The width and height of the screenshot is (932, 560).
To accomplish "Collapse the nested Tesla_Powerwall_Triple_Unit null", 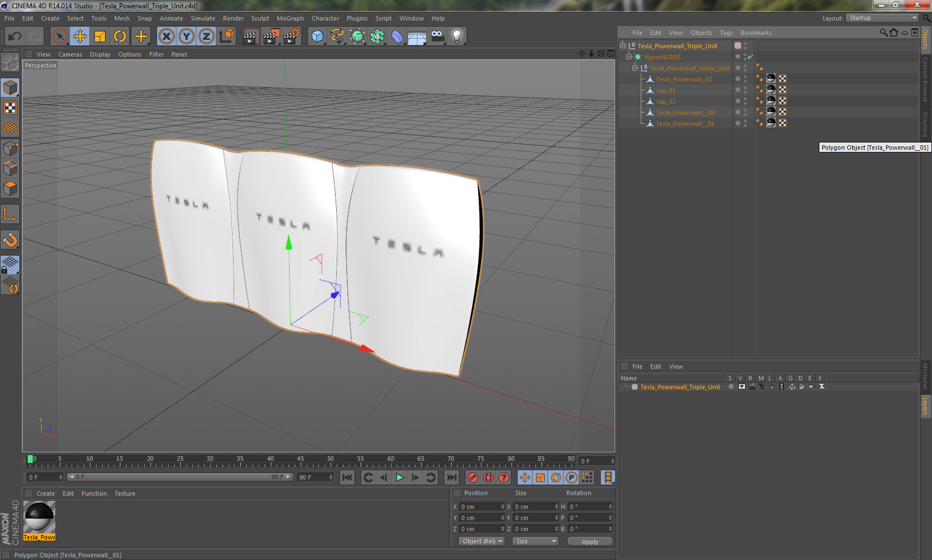I will 635,68.
